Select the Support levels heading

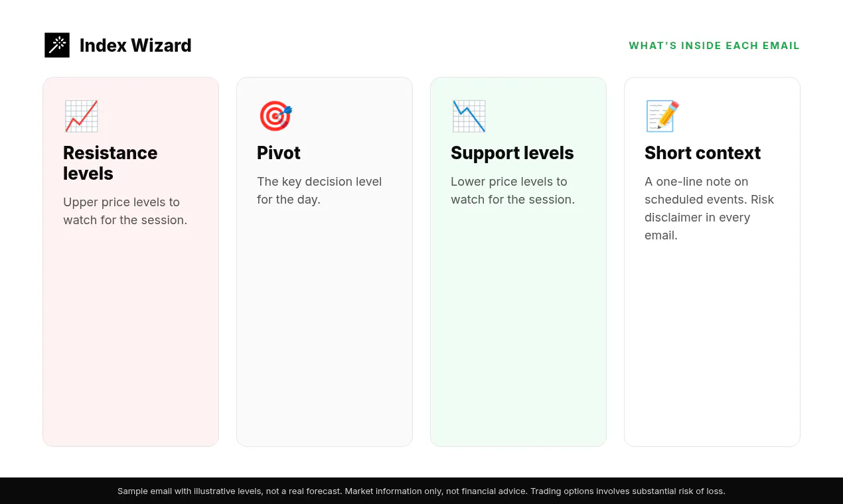[x=512, y=153]
